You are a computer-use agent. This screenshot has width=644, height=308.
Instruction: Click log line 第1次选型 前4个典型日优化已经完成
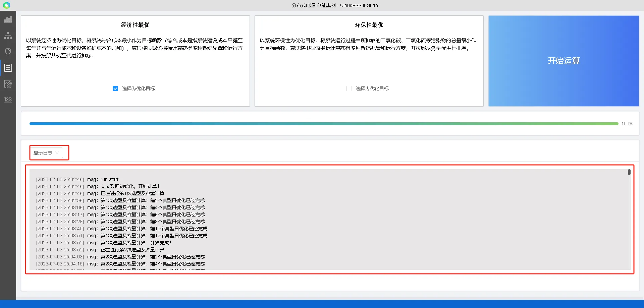point(120,207)
